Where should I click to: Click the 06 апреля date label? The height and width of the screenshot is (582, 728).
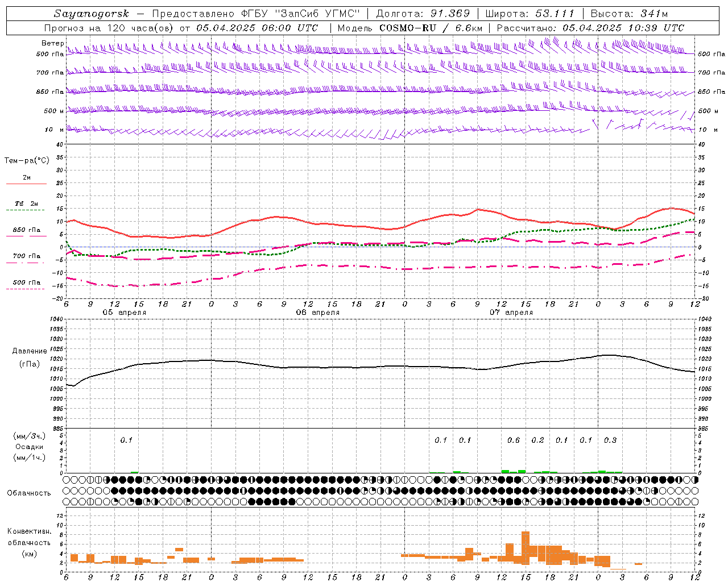(317, 313)
